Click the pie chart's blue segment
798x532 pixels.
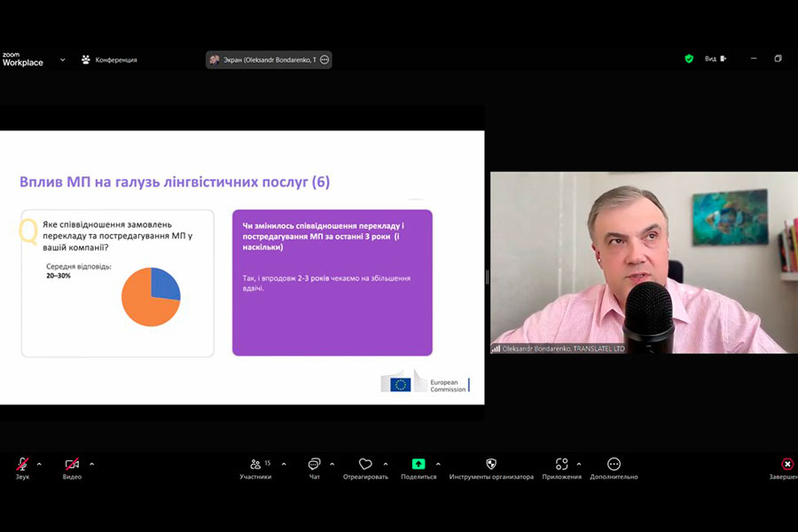click(x=166, y=286)
